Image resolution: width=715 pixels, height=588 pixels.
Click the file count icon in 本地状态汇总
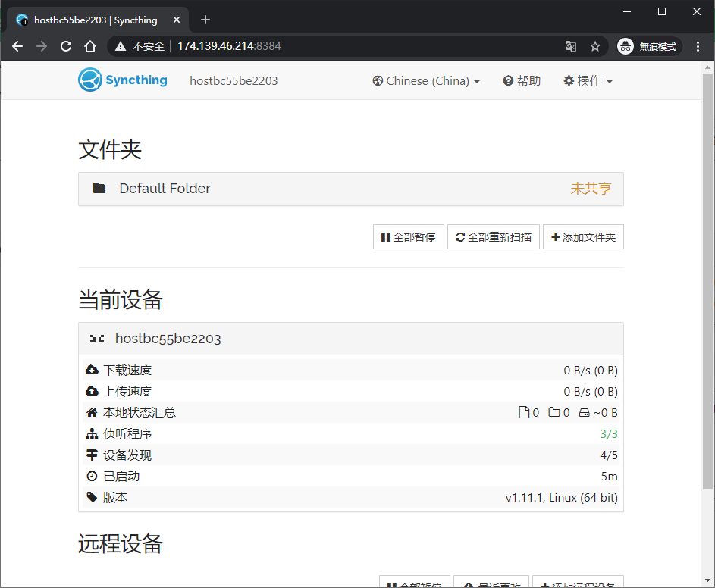[x=524, y=412]
